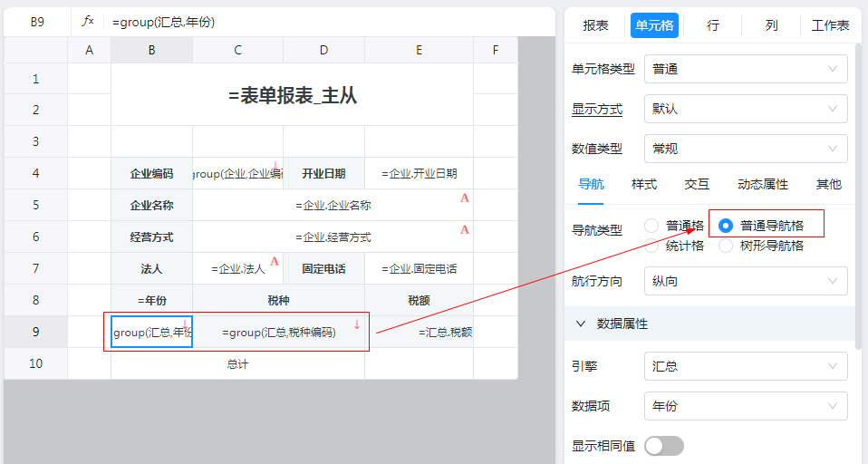Switch to the 报表 tab
Viewport: 868px width, 464px height.
click(595, 25)
